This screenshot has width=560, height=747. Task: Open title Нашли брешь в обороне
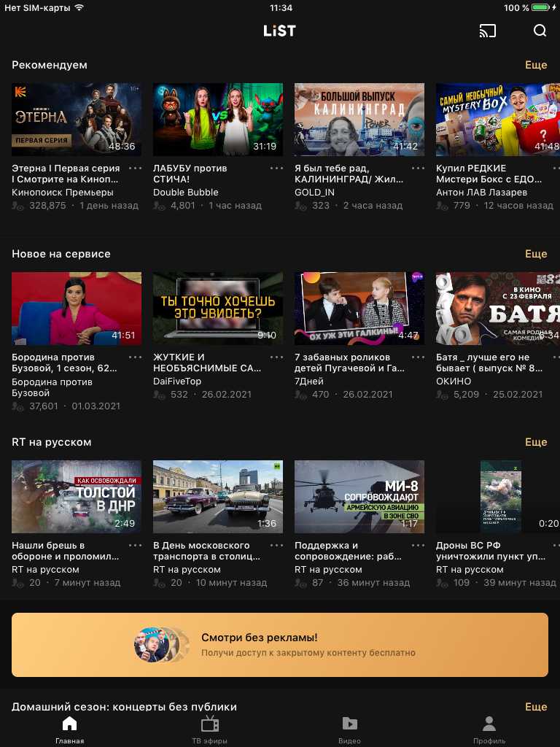pos(65,551)
